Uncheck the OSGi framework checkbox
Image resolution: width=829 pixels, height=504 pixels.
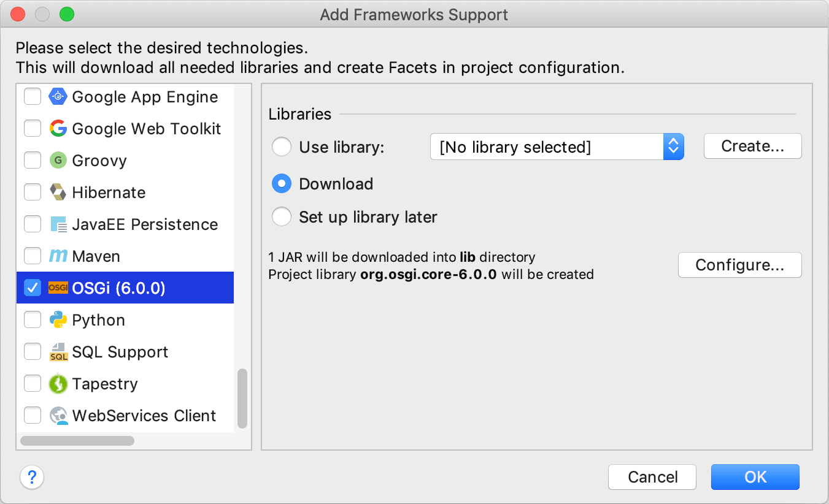tap(33, 288)
